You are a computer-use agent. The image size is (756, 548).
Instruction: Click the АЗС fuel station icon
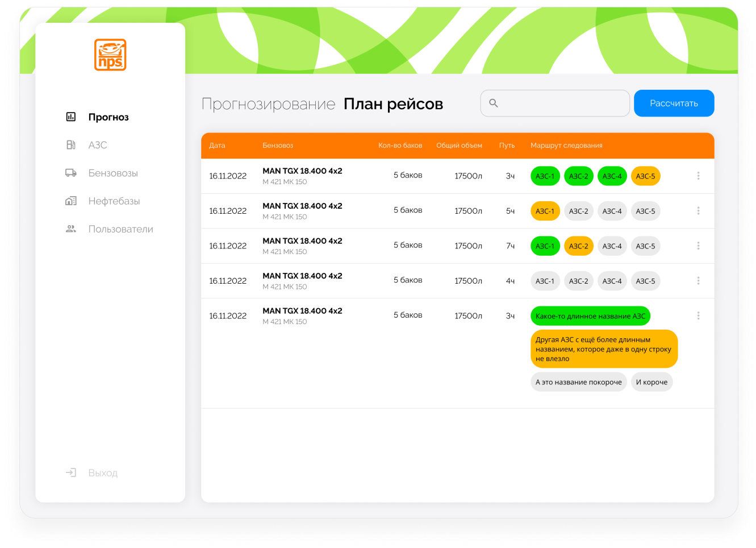71,145
